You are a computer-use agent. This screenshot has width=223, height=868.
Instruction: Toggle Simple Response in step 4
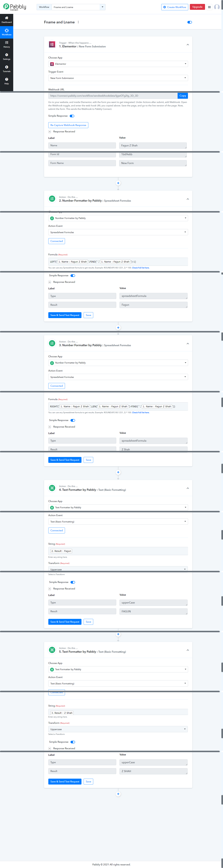point(73,582)
